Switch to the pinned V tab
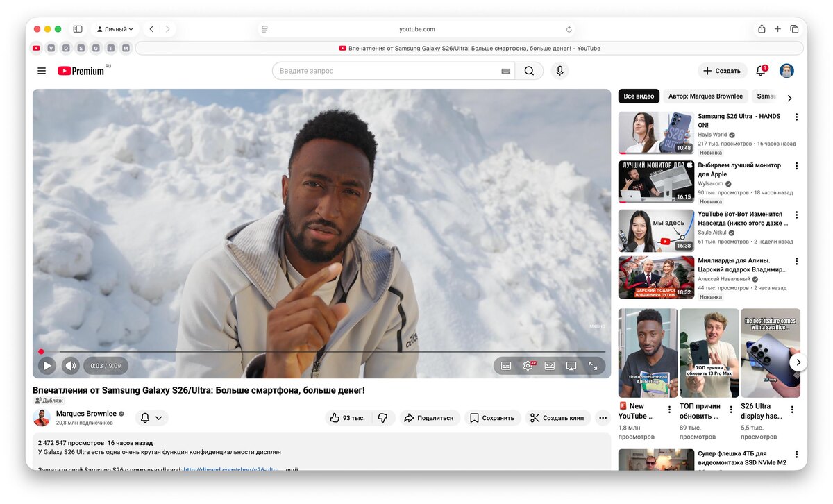The width and height of the screenshot is (833, 504). pyautogui.click(x=51, y=48)
